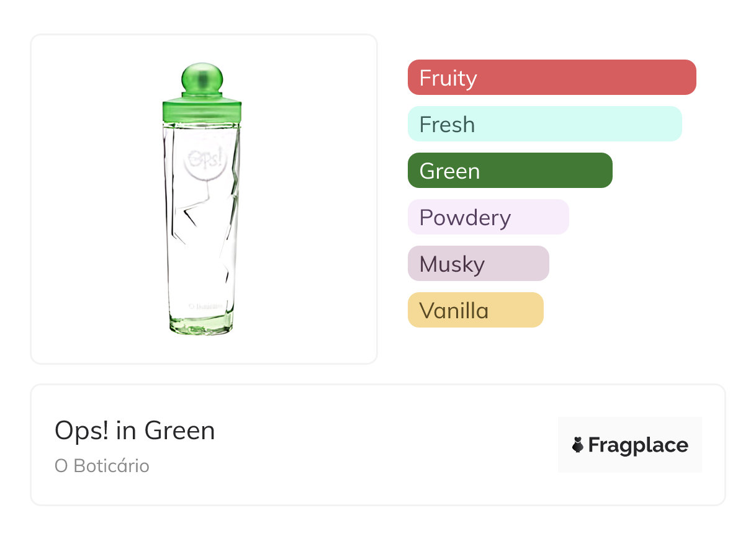The height and width of the screenshot is (536, 756).
Task: Click the dark Green accord bar
Action: click(x=510, y=171)
